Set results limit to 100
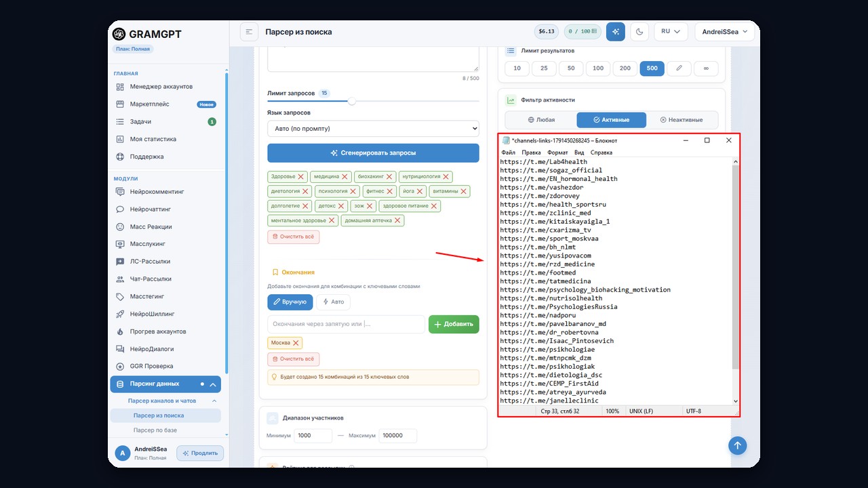 [597, 68]
